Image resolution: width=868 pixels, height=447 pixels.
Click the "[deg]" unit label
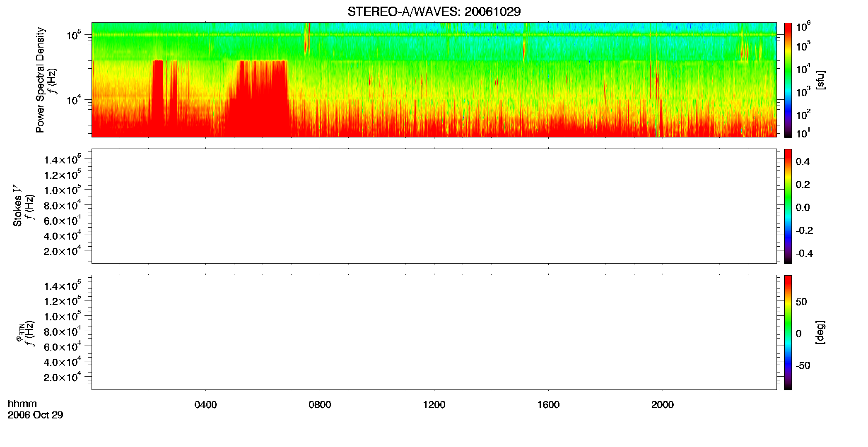[x=820, y=332]
